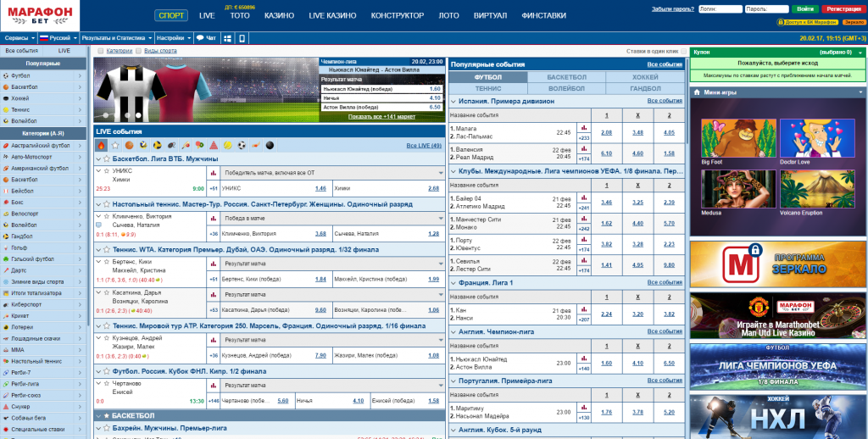The width and height of the screenshot is (868, 439).
Task: Click the Хоккей puck icon in sidebar
Action: [6, 98]
